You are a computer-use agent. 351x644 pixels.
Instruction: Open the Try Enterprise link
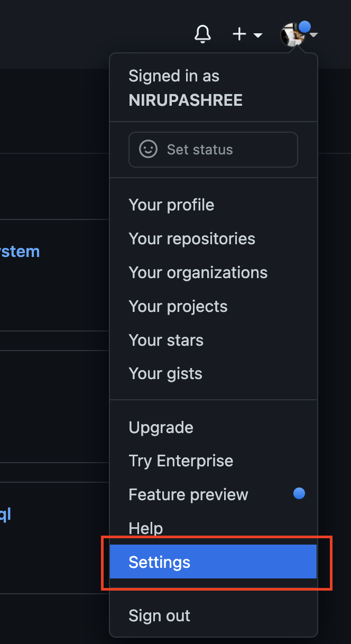[x=180, y=461]
